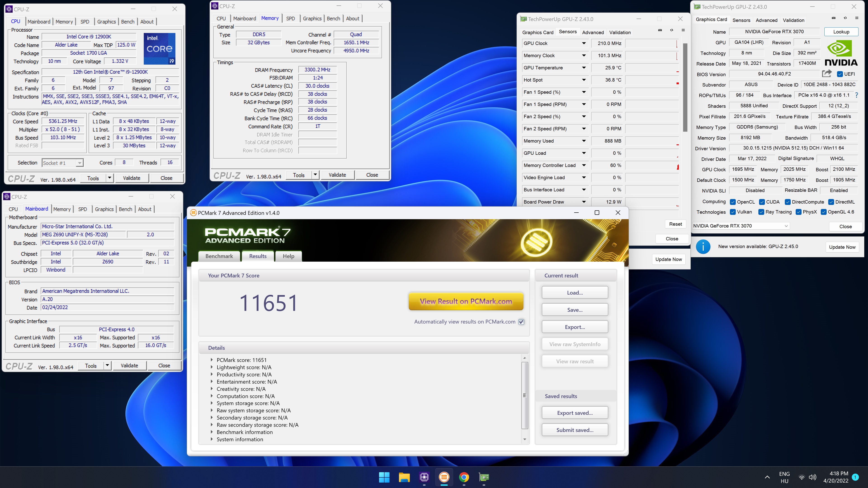Image resolution: width=868 pixels, height=488 pixels.
Task: Click Reset button in GPU-Z Sensors
Action: (675, 224)
